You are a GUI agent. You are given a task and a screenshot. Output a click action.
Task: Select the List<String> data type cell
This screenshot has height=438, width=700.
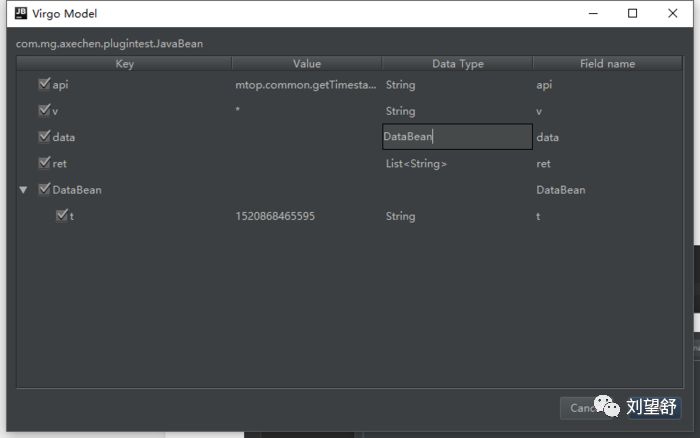416,164
